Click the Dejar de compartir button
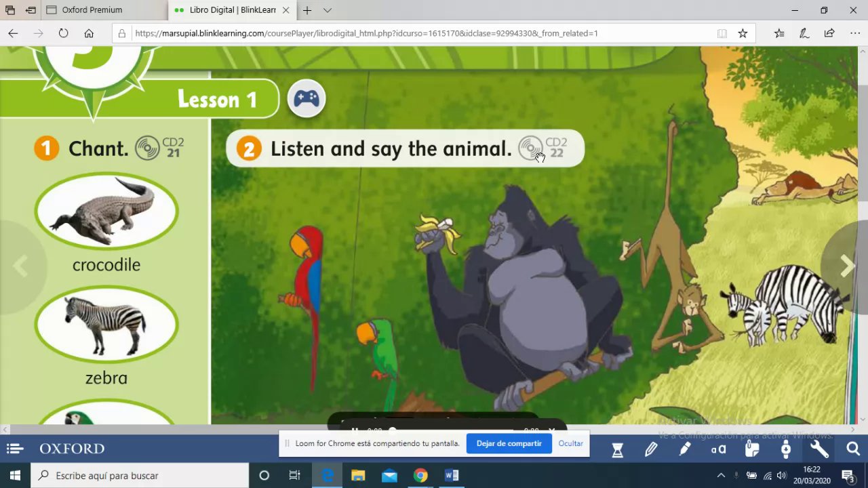Viewport: 868px width, 488px height. [x=509, y=443]
